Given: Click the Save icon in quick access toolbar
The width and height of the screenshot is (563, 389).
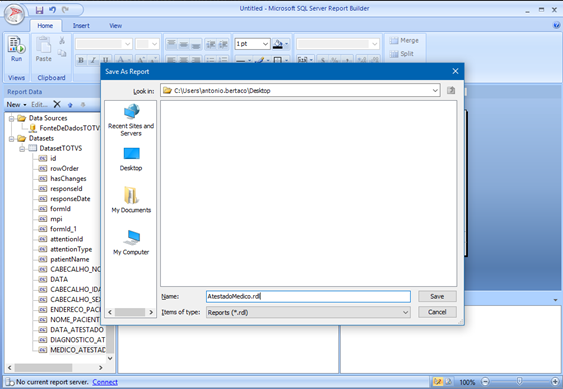Looking at the screenshot, I should pyautogui.click(x=39, y=10).
